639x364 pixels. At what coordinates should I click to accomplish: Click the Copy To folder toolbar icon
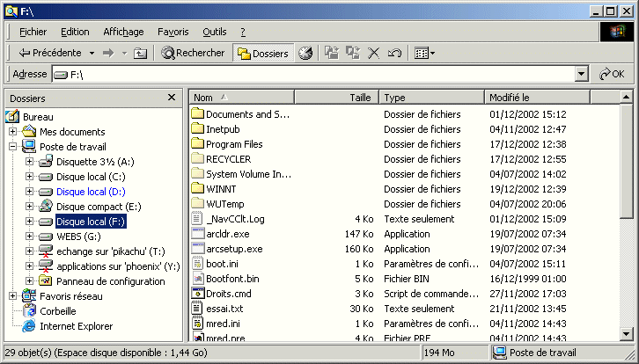tap(353, 53)
